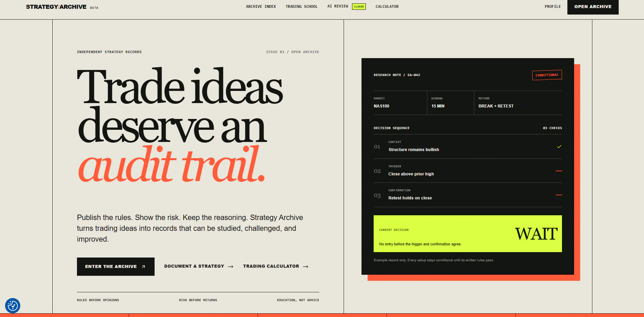Click the BETA label near the logo
Viewport: 644px width, 317px height.
[x=94, y=8]
